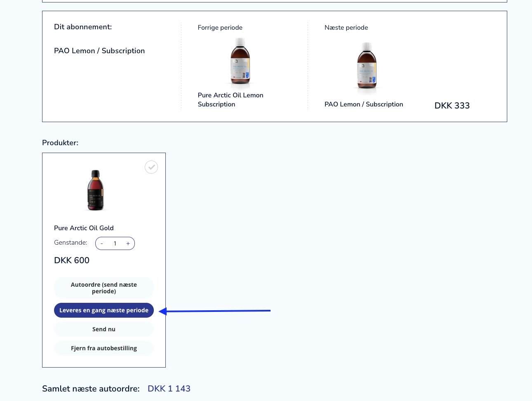The width and height of the screenshot is (532, 401).
Task: Click the Pure Arctic Oil Gold product name
Action: coord(84,228)
